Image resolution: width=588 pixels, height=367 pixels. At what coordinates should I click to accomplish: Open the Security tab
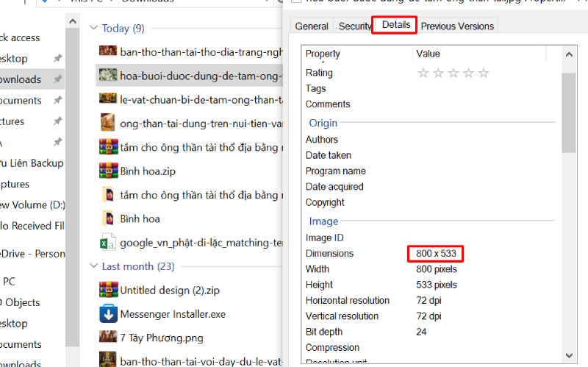[x=354, y=26]
